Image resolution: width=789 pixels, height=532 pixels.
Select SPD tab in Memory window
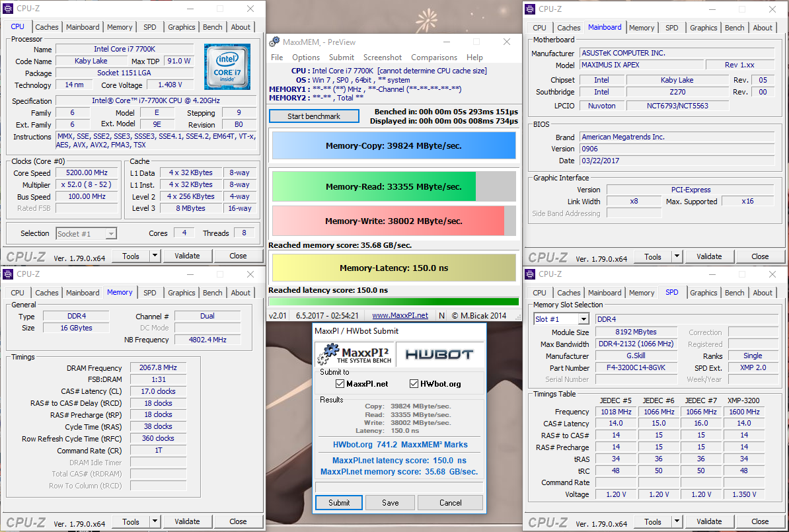coord(149,292)
